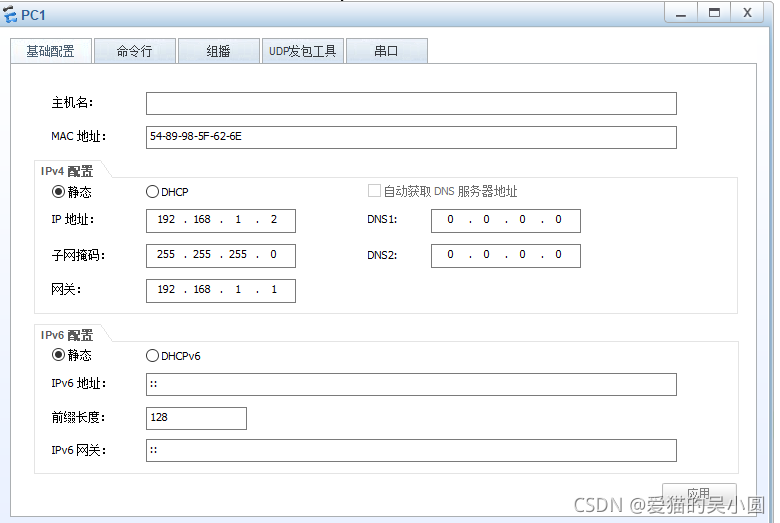Switch to the UDP发包工具 tab
The width and height of the screenshot is (780, 523).
(302, 51)
